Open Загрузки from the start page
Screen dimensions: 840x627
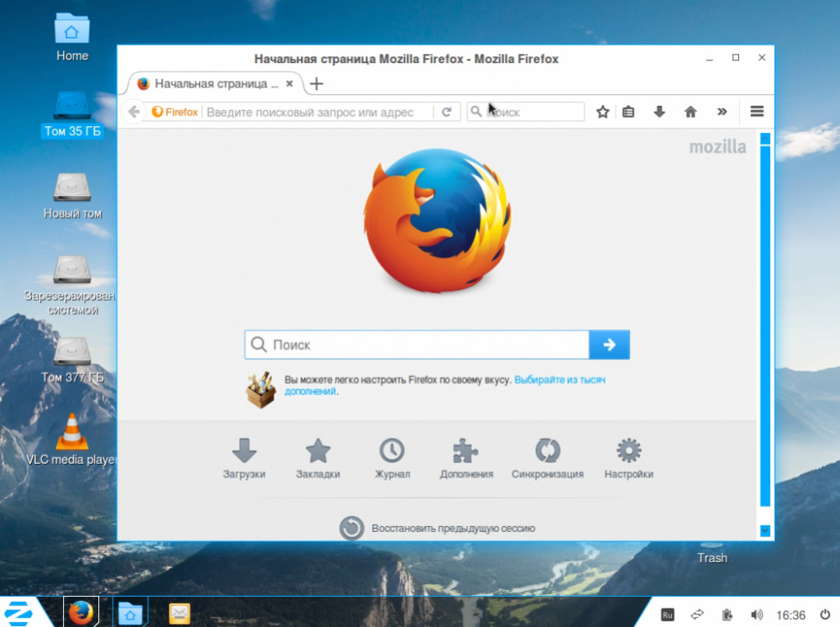244,458
